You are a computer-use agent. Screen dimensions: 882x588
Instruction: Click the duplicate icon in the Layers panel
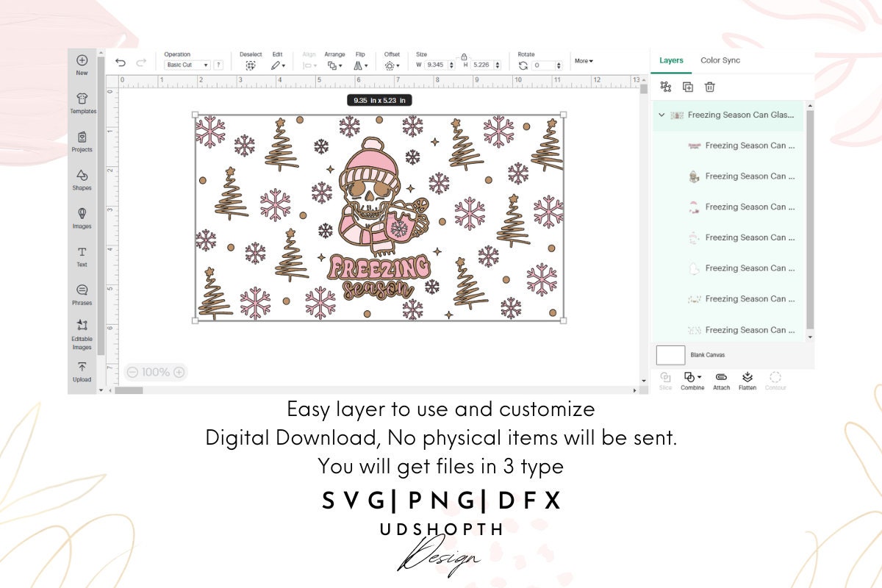686,86
